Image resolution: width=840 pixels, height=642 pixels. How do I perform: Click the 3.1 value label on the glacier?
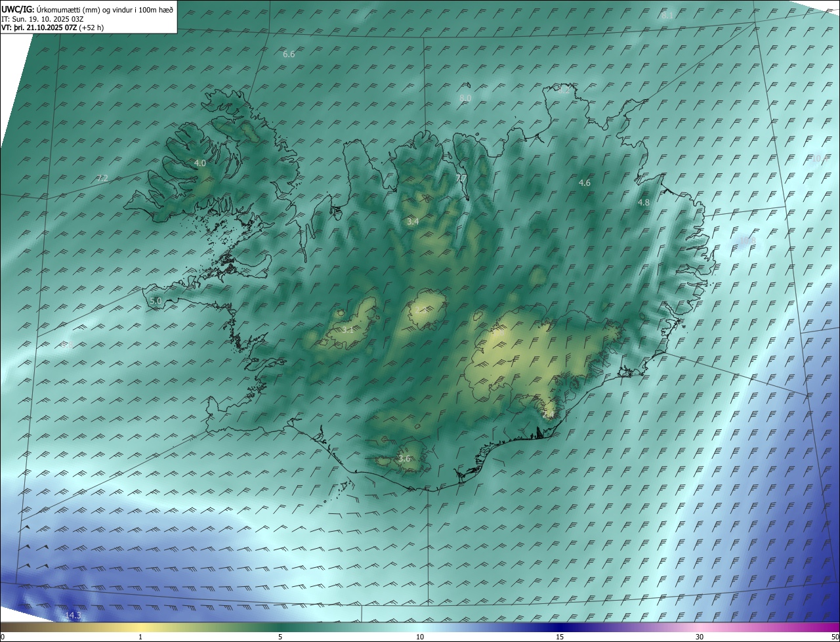pos(347,330)
